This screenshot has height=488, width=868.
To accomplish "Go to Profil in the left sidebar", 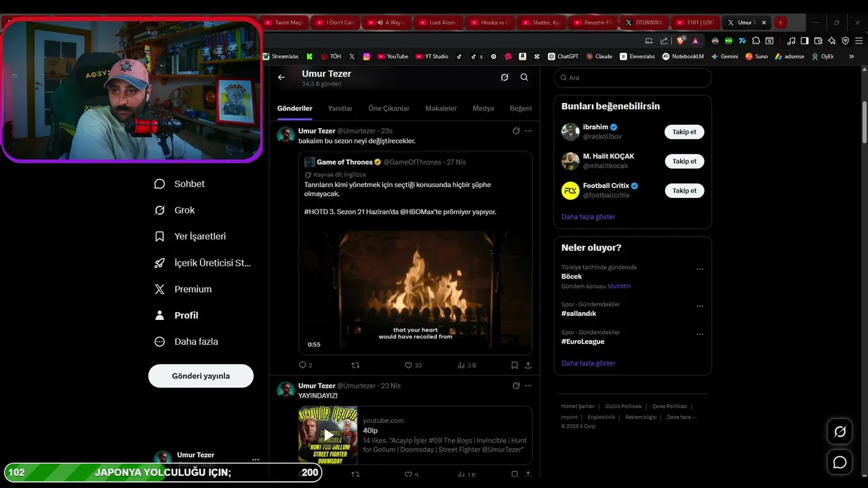I will tap(176, 315).
